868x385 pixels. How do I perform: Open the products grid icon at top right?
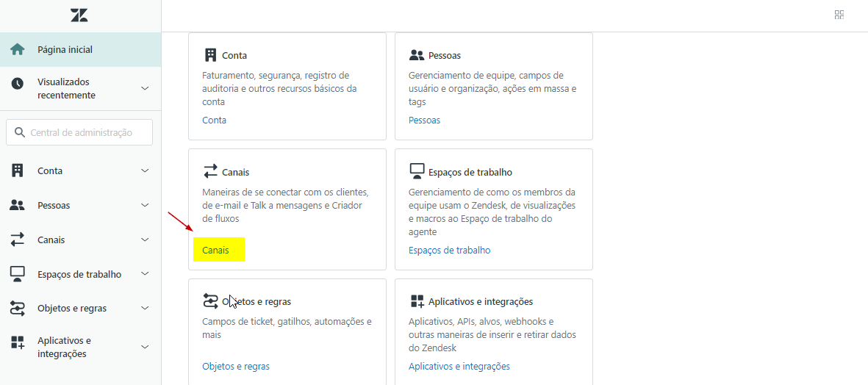tap(839, 15)
